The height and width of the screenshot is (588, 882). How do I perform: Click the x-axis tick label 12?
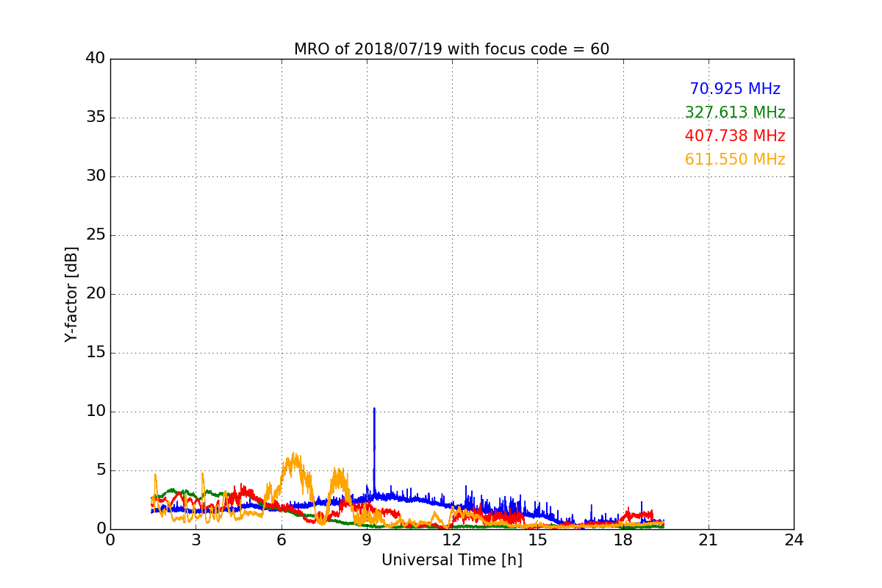452,540
